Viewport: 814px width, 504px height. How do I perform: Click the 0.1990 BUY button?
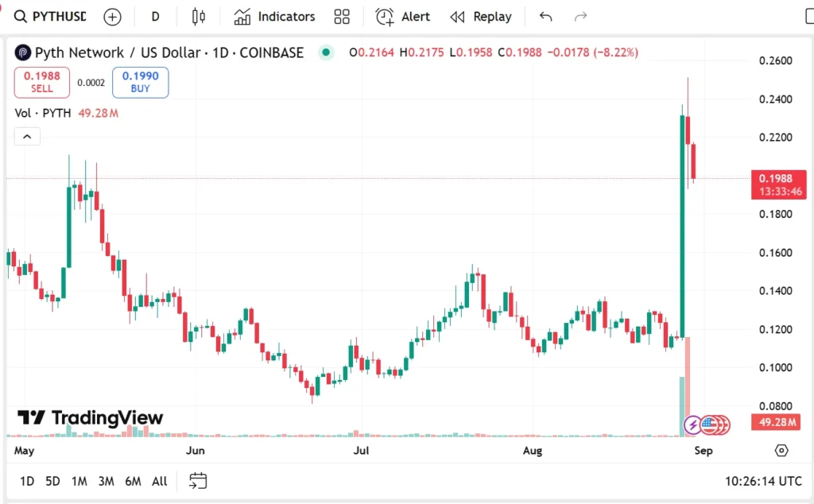coord(140,82)
